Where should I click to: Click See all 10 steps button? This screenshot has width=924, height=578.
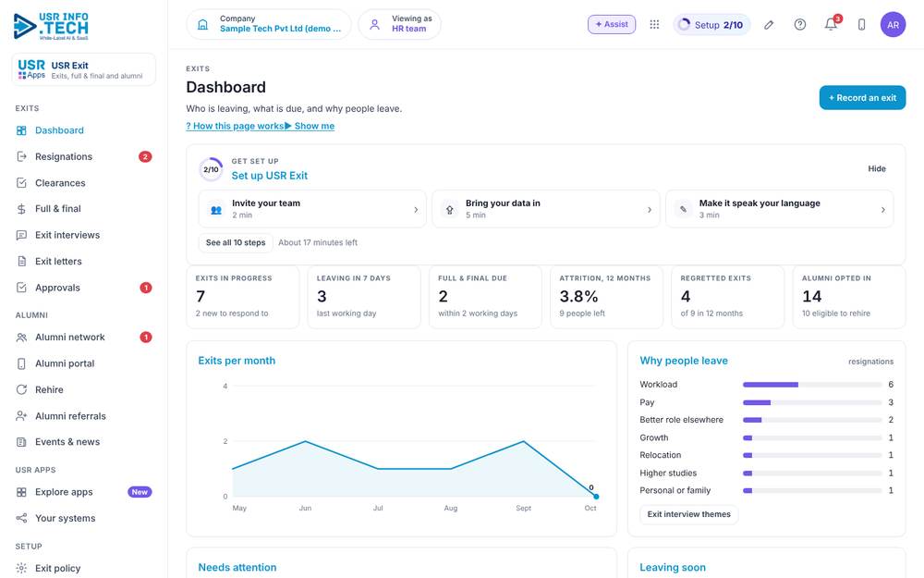(236, 242)
